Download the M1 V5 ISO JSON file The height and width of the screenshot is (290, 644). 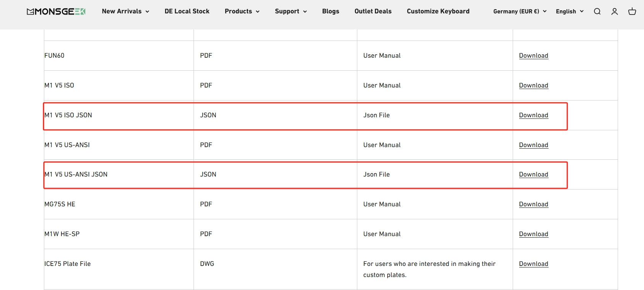coord(533,115)
